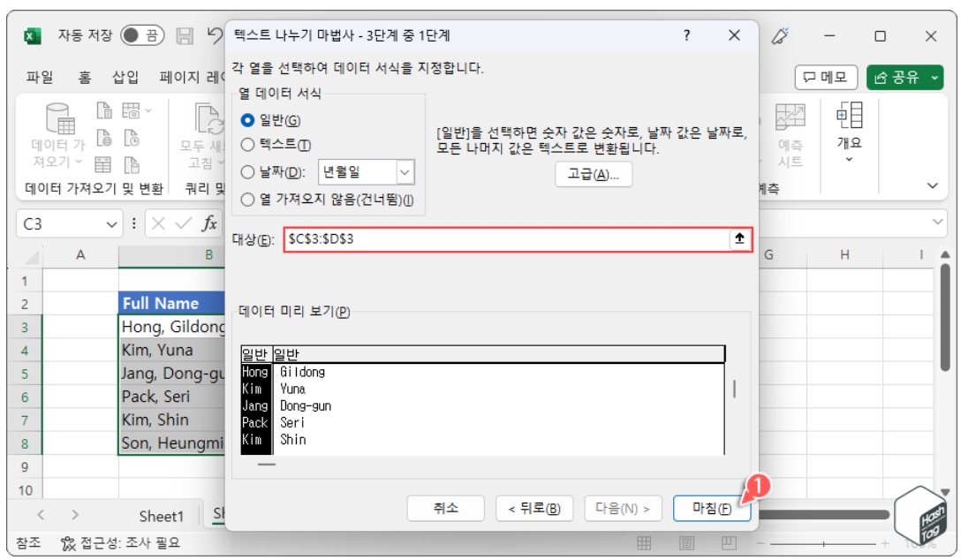This screenshot has height=560, width=961.
Task: Click the confirm check icon in formula bar
Action: click(x=183, y=223)
